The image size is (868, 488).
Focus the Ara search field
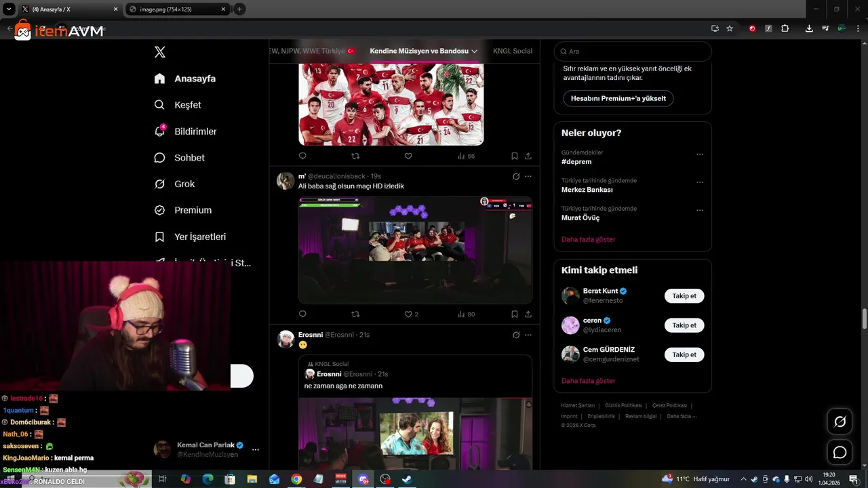click(633, 52)
